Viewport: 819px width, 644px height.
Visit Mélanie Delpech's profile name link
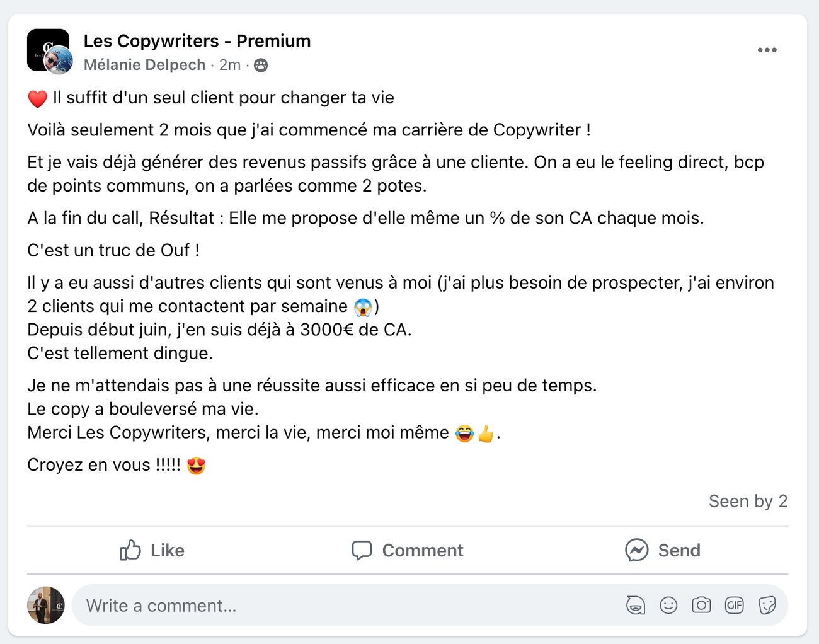tap(144, 65)
